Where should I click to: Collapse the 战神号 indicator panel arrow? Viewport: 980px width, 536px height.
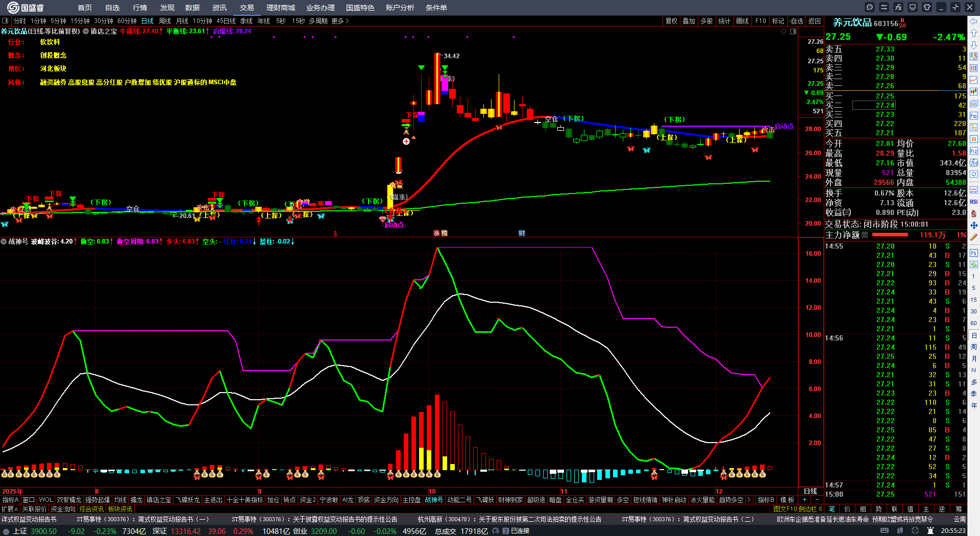[x=4, y=241]
